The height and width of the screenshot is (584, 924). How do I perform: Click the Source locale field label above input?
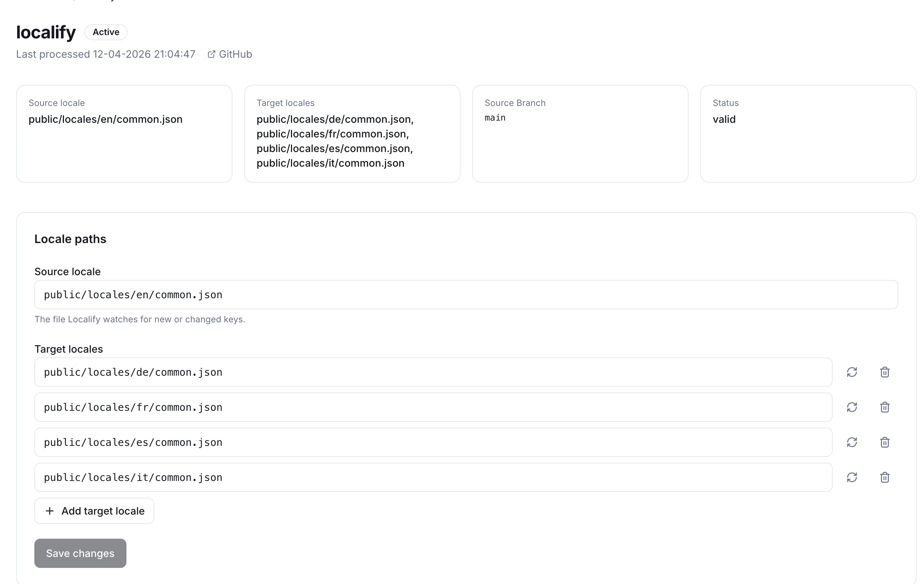(x=68, y=272)
